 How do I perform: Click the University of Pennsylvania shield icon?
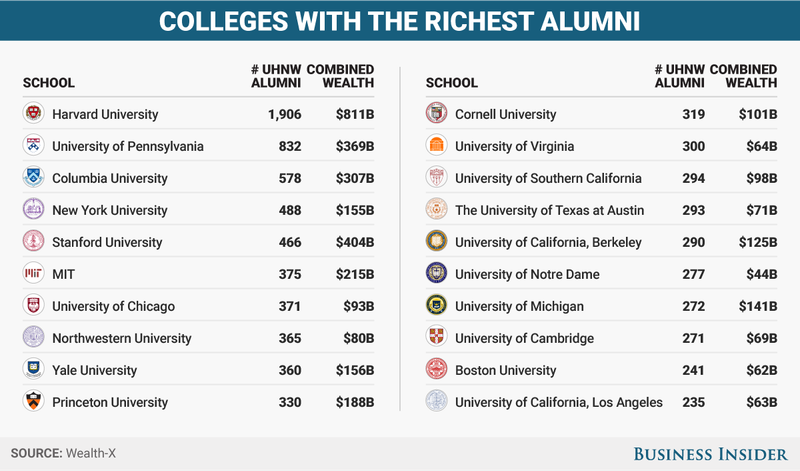(34, 145)
